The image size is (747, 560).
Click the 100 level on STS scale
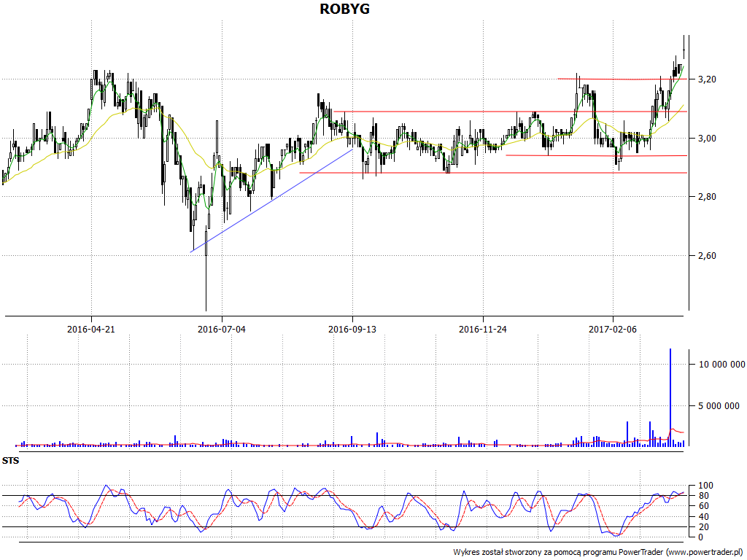[x=705, y=486]
